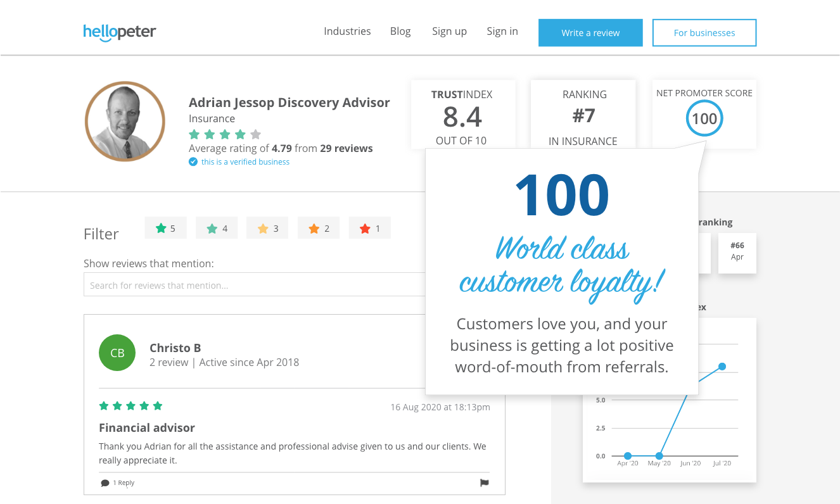The width and height of the screenshot is (840, 504).
Task: Enable the 2-star review filter
Action: 319,228
